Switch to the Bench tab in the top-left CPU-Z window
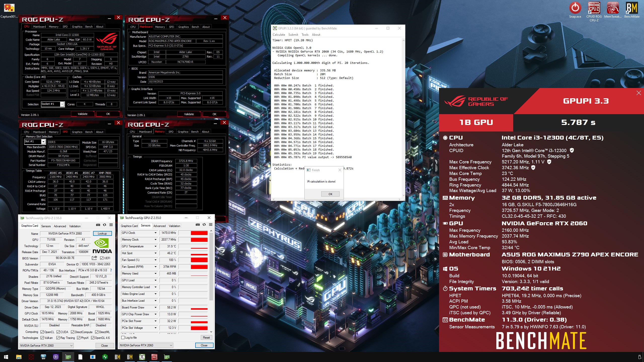 coord(89,27)
